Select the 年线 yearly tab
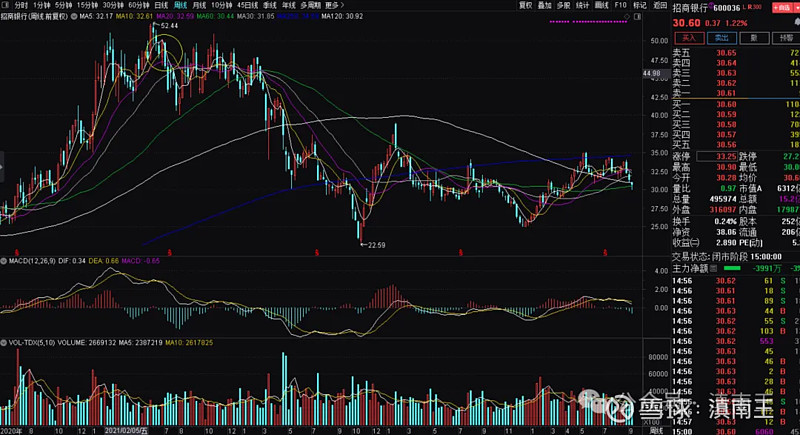The image size is (800, 435). coord(289,5)
